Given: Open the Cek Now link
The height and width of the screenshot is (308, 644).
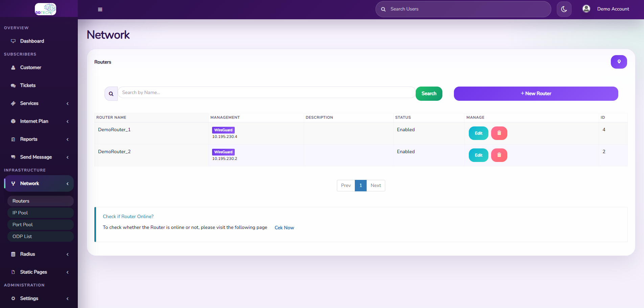Looking at the screenshot, I should [284, 228].
